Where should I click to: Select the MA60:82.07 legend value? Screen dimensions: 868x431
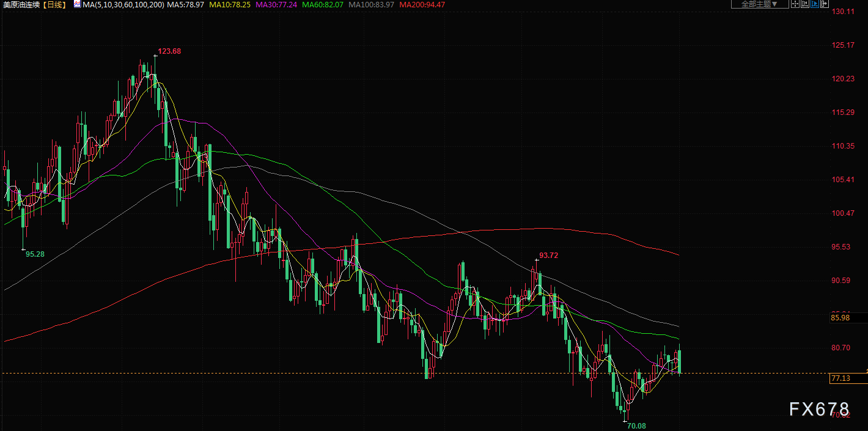tap(322, 4)
